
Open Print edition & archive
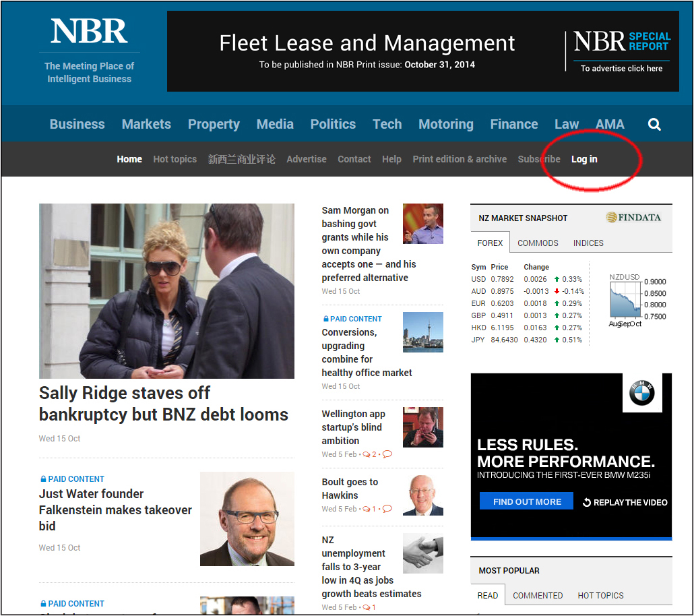coord(460,159)
